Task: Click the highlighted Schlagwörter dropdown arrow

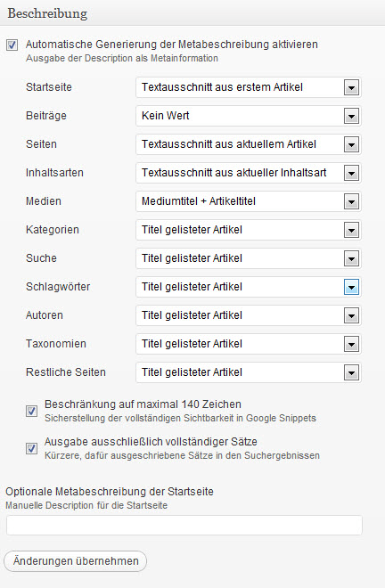Action: 351,287
